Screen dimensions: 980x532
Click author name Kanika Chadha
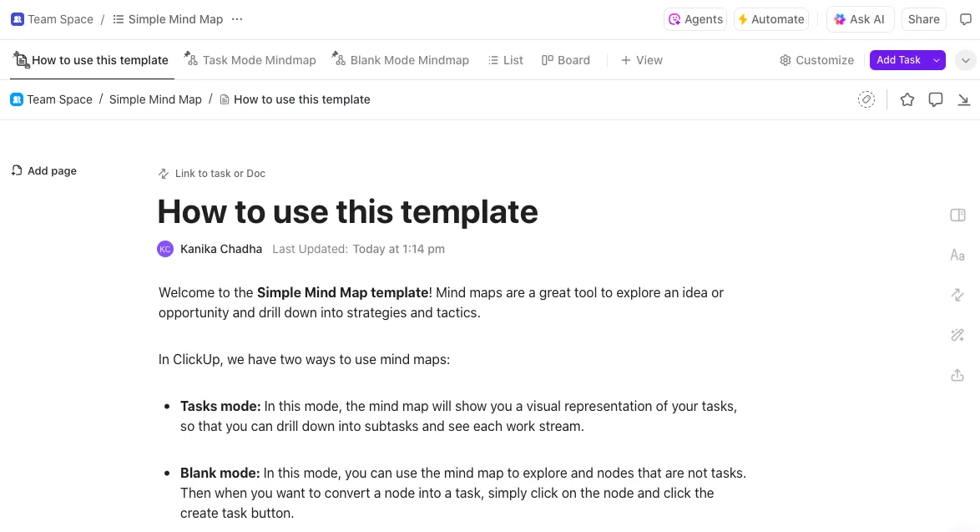click(x=221, y=249)
